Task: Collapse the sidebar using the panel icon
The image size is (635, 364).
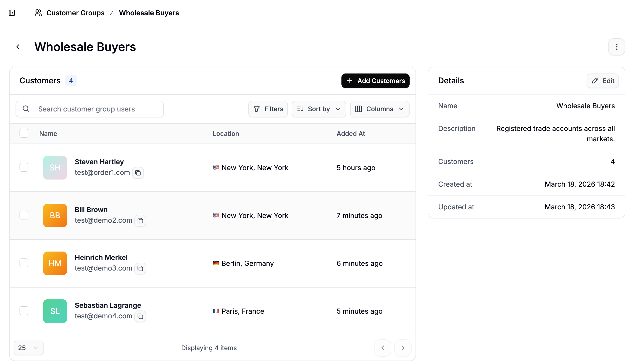Action: (12, 13)
